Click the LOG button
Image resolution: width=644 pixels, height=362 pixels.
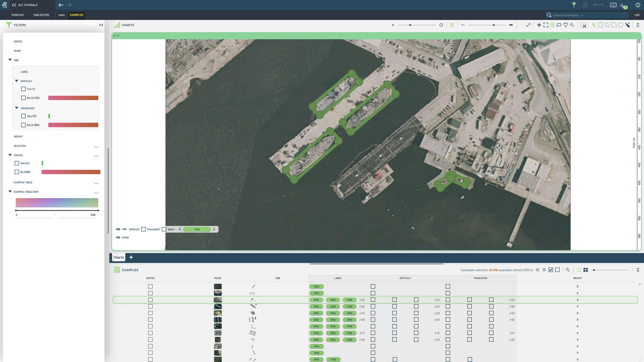point(637,15)
